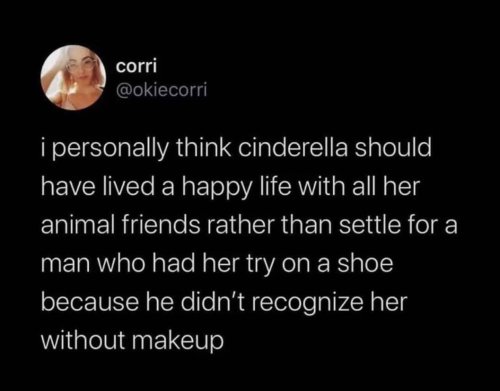Click the word personally in the tweet

110,149
